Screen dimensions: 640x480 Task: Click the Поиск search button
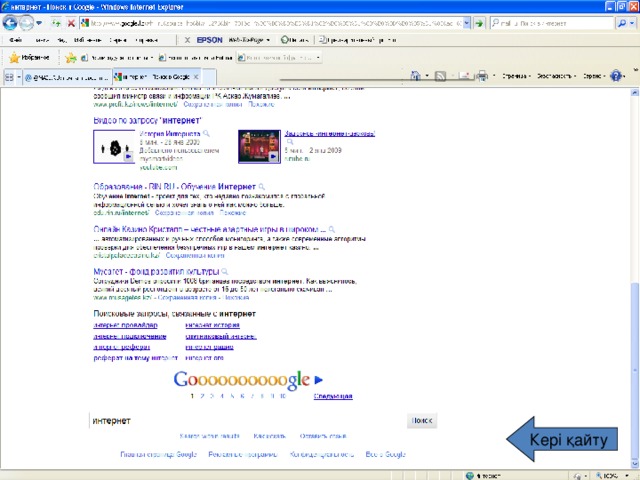coord(422,421)
